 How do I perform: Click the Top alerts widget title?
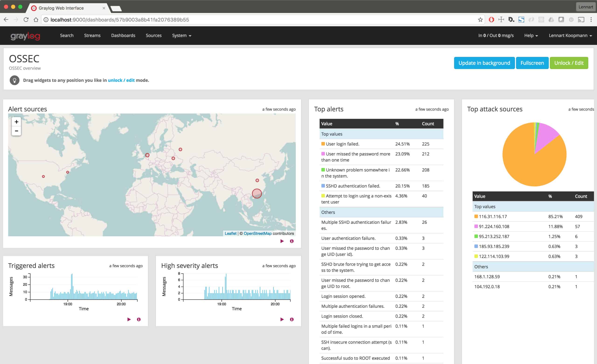(329, 109)
